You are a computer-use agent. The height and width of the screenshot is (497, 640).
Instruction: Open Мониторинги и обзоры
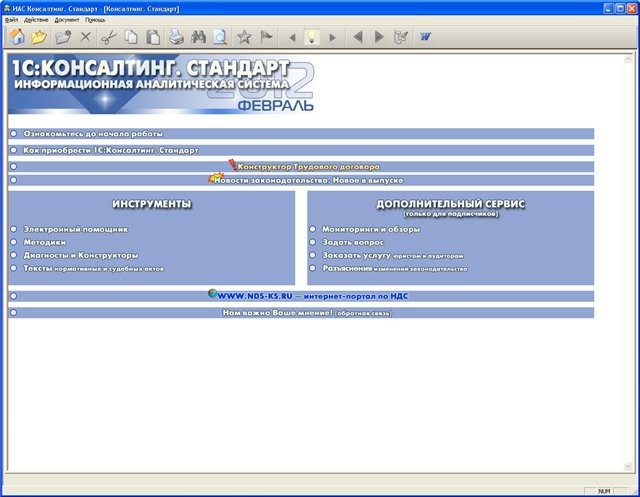371,229
